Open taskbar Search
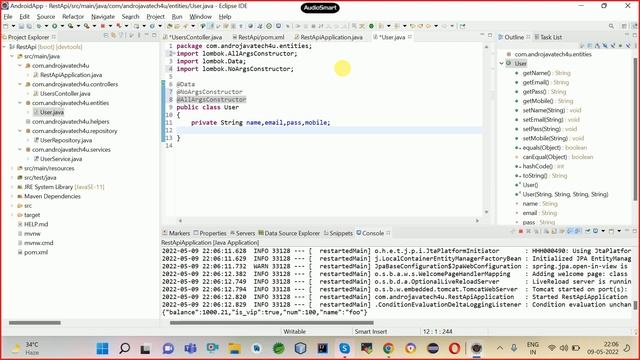Viewport: 640px width, 360px height. pyautogui.click(x=124, y=348)
